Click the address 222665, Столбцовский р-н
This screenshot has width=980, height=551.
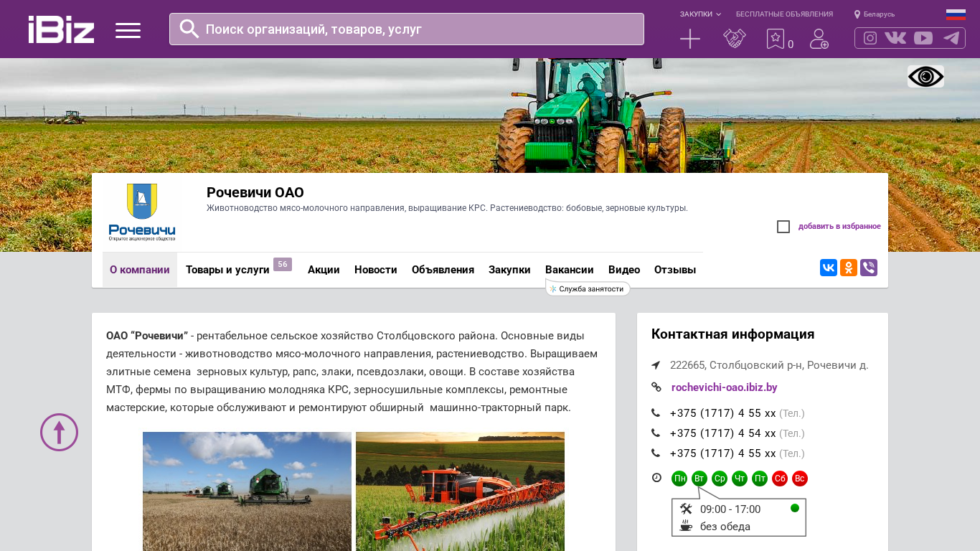pyautogui.click(x=769, y=365)
